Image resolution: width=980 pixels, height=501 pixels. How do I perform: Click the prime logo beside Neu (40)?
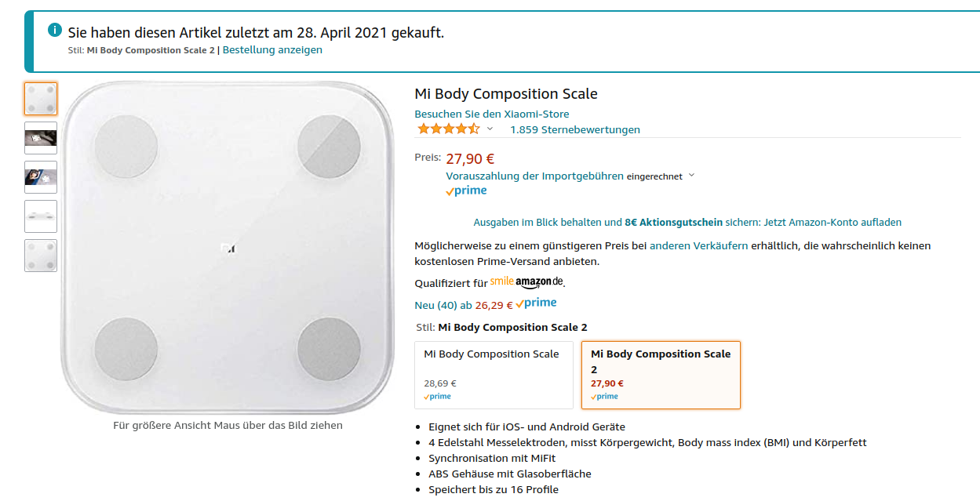point(536,303)
